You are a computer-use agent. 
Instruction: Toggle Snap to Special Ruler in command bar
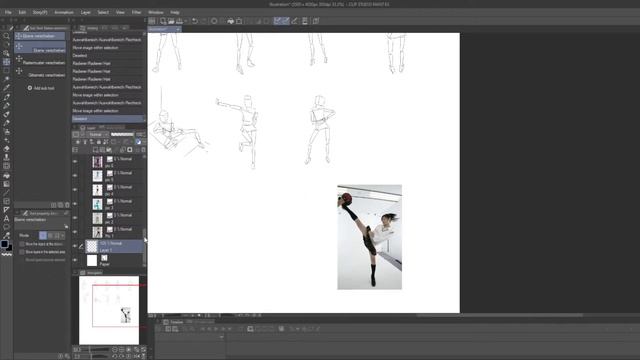click(286, 21)
